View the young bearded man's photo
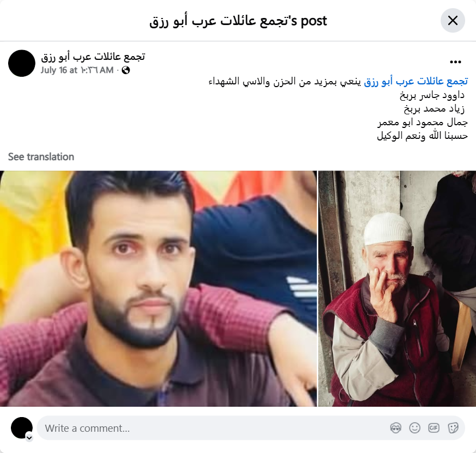Image resolution: width=476 pixels, height=453 pixels. [x=158, y=289]
